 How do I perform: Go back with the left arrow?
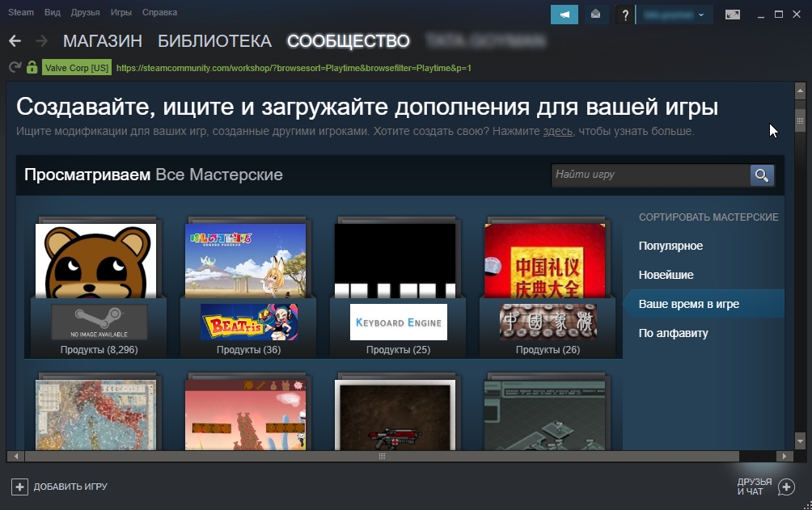[15, 41]
